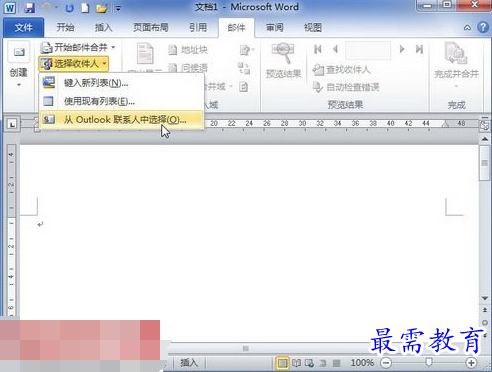Open the 完成并合并 (Finish & Merge) dropdown

point(456,65)
